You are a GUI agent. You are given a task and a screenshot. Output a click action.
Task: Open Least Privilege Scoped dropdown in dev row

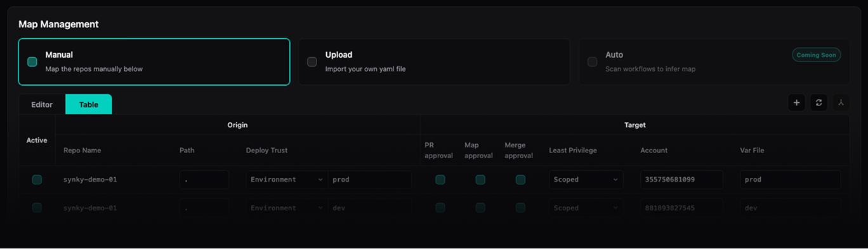[x=586, y=208]
